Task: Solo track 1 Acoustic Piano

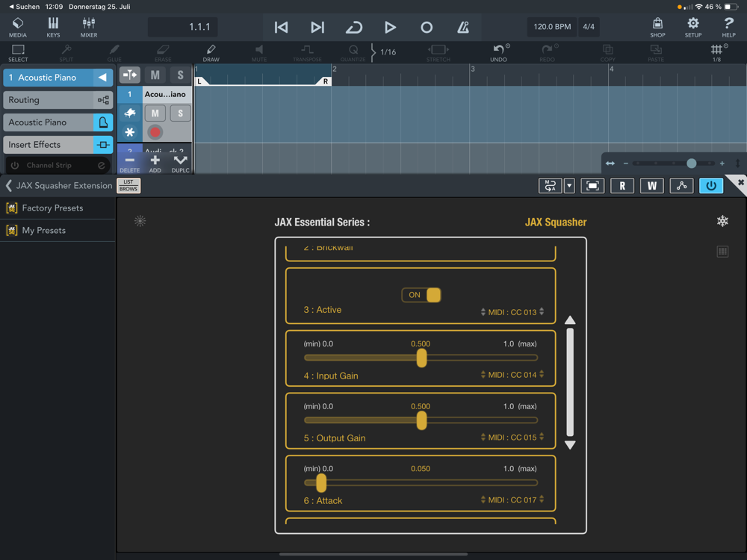Action: click(x=180, y=113)
